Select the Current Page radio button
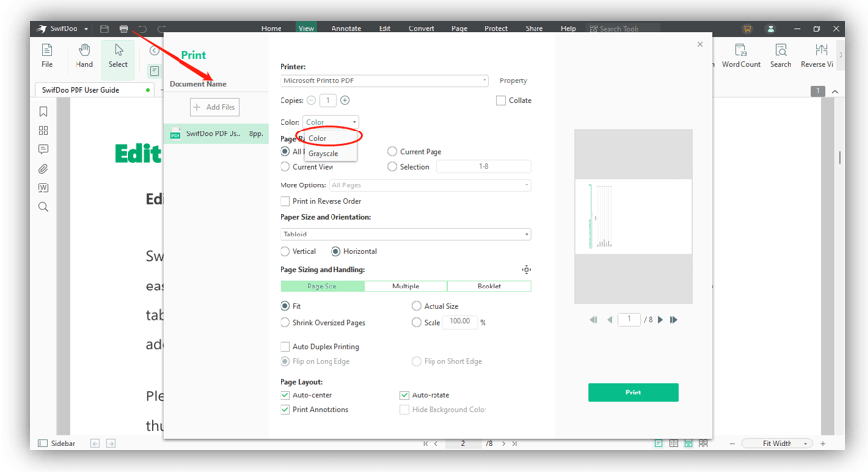Screen dimensions: 868x472 point(392,151)
